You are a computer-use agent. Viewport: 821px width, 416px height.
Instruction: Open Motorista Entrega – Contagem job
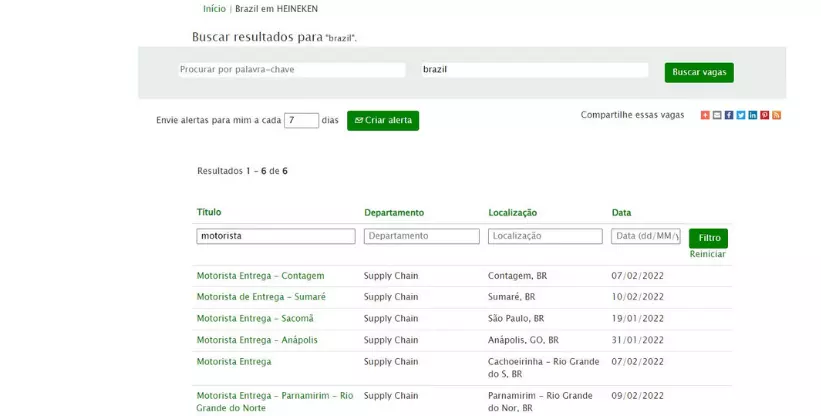[260, 276]
